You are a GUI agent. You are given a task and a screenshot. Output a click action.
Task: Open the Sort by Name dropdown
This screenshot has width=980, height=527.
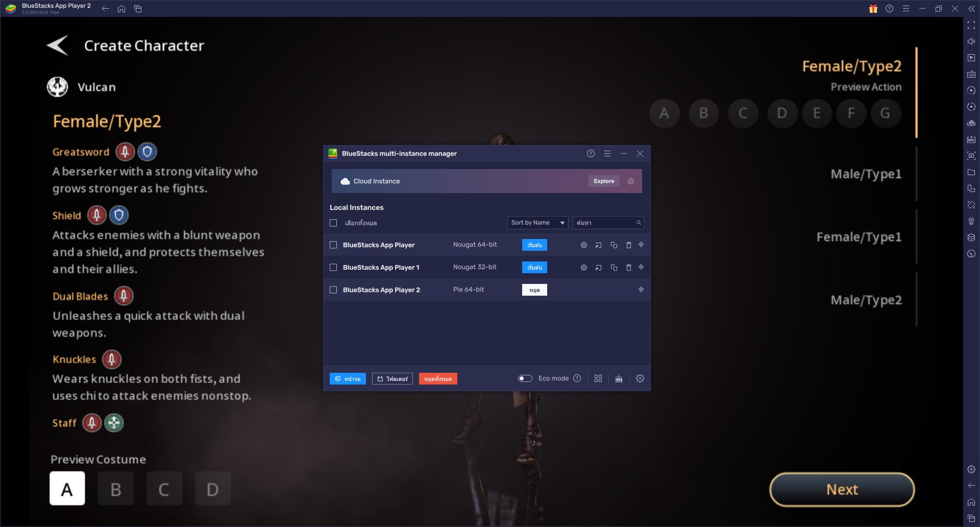click(x=537, y=223)
